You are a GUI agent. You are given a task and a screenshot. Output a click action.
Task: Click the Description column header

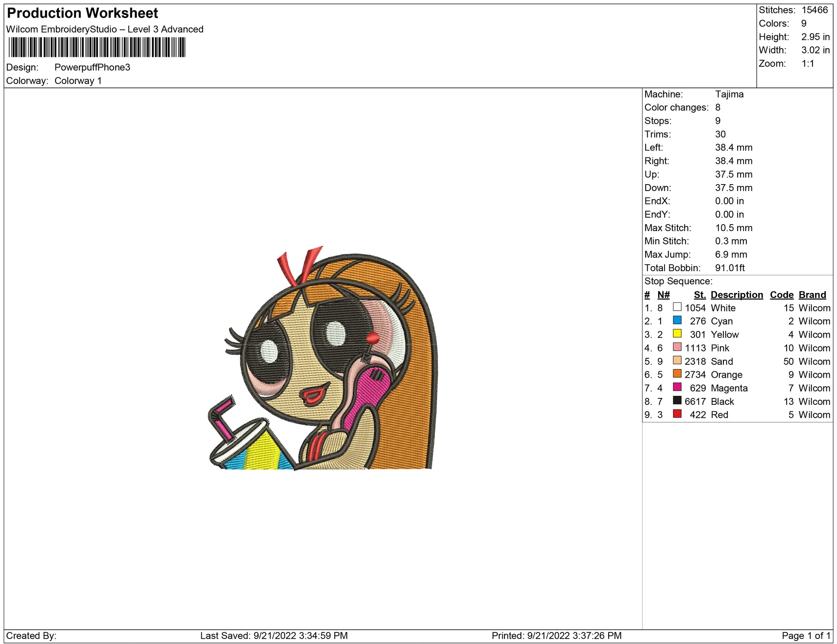[736, 295]
